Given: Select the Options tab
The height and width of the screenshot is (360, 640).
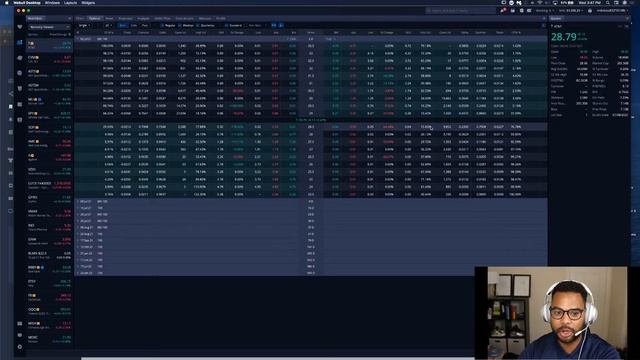Looking at the screenshot, I should click(x=95, y=18).
